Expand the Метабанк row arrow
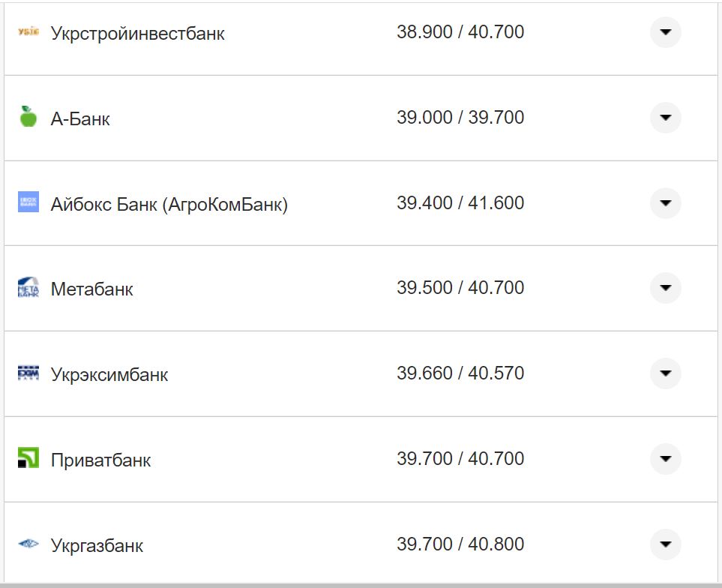 pyautogui.click(x=665, y=288)
